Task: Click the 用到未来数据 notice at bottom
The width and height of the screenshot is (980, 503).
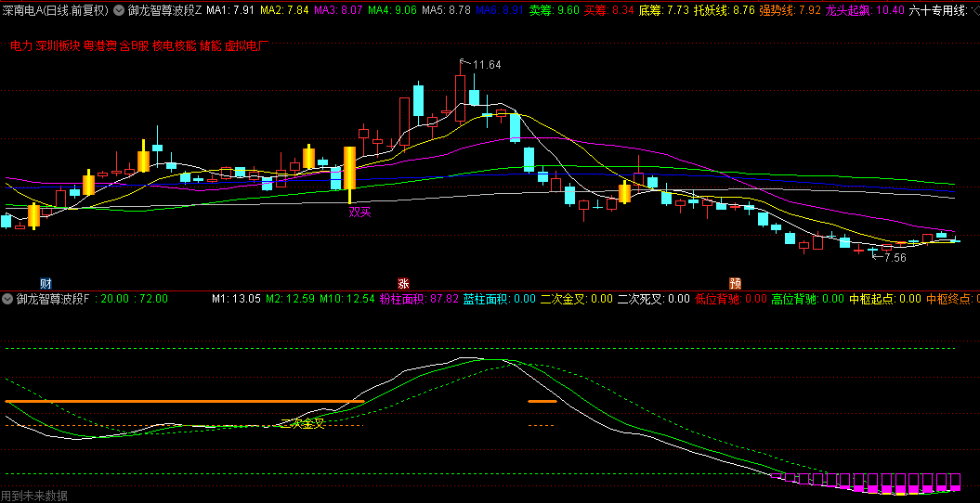Action: point(34,496)
